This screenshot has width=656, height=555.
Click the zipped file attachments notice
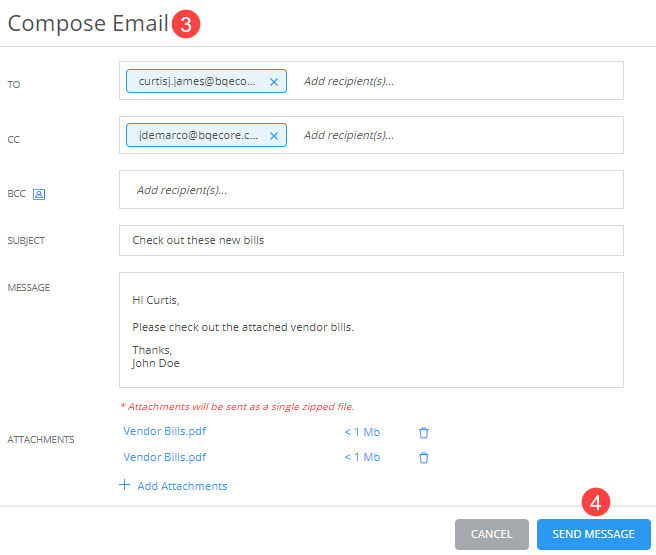[237, 407]
